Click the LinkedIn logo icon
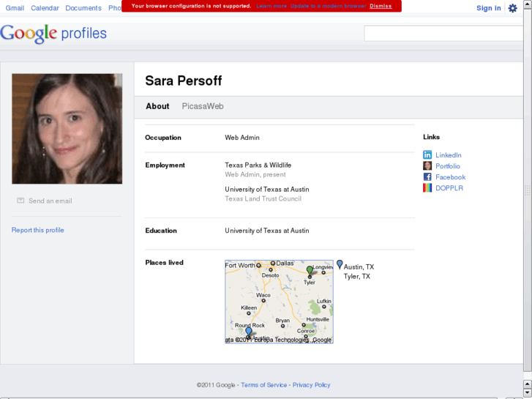This screenshot has height=399, width=532. 427,155
